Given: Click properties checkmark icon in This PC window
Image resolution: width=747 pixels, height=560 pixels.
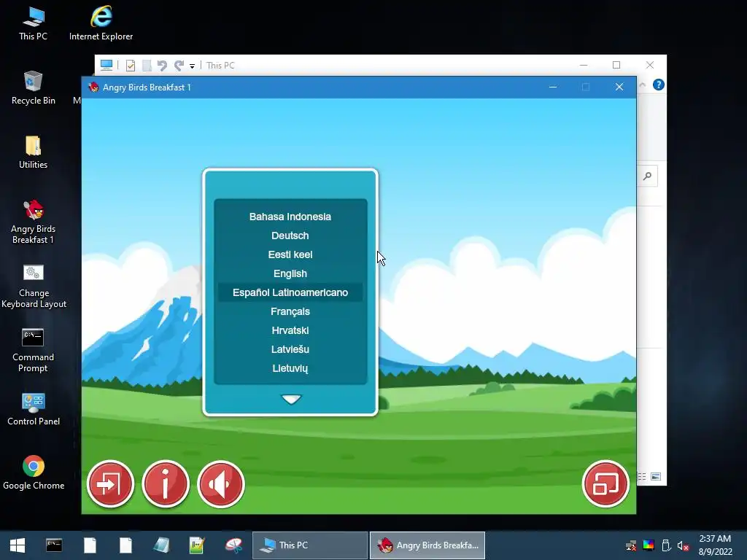Looking at the screenshot, I should [130, 65].
